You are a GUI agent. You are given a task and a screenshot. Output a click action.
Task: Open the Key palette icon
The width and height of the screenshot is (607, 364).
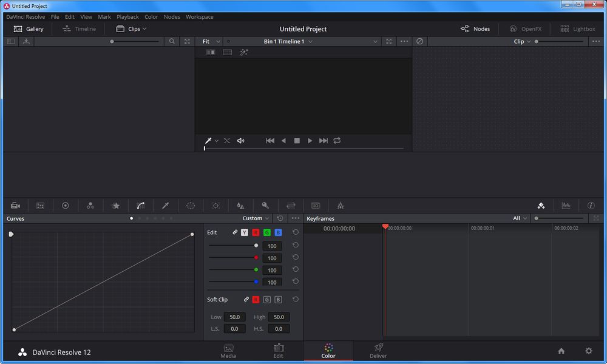coord(265,205)
